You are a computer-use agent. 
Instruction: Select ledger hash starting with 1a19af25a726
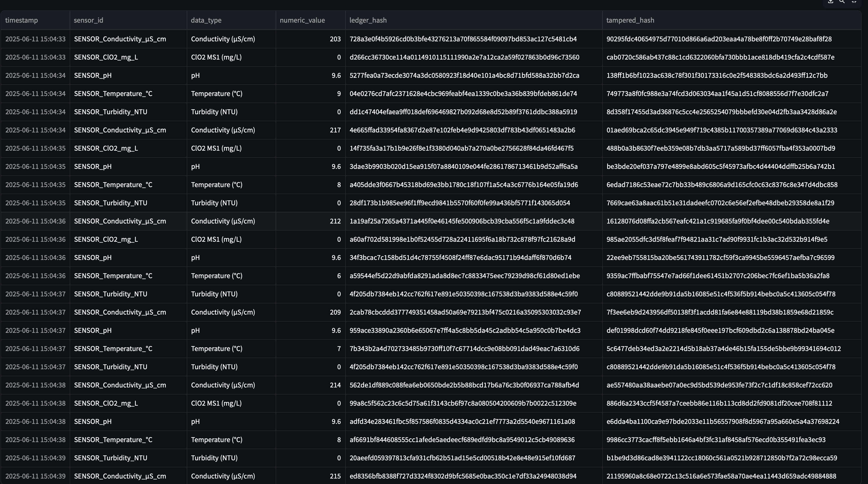point(474,221)
